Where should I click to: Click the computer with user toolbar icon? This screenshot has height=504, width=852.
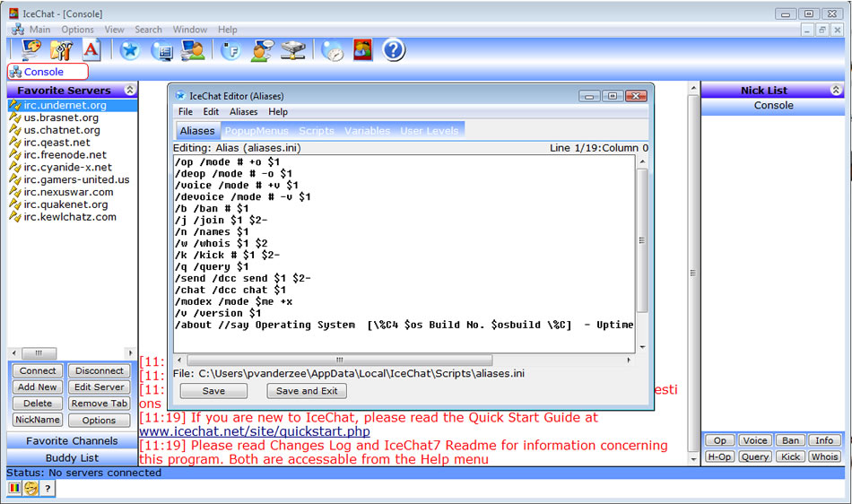coord(193,50)
